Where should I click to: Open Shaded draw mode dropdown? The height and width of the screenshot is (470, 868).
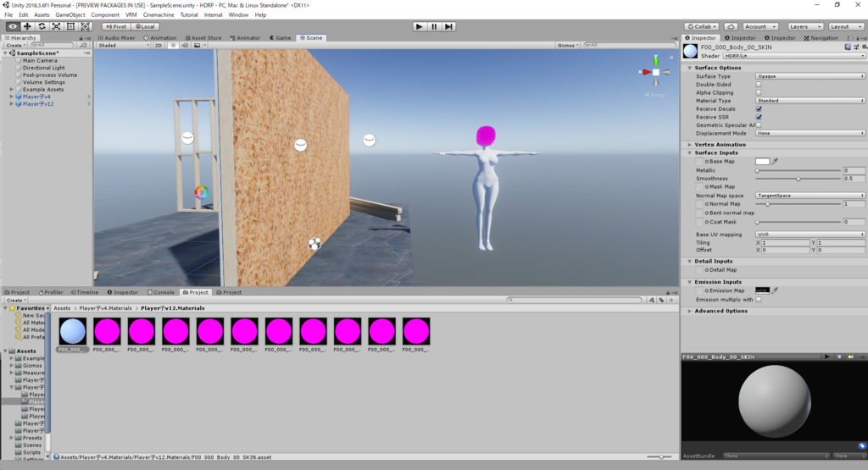[x=124, y=46]
